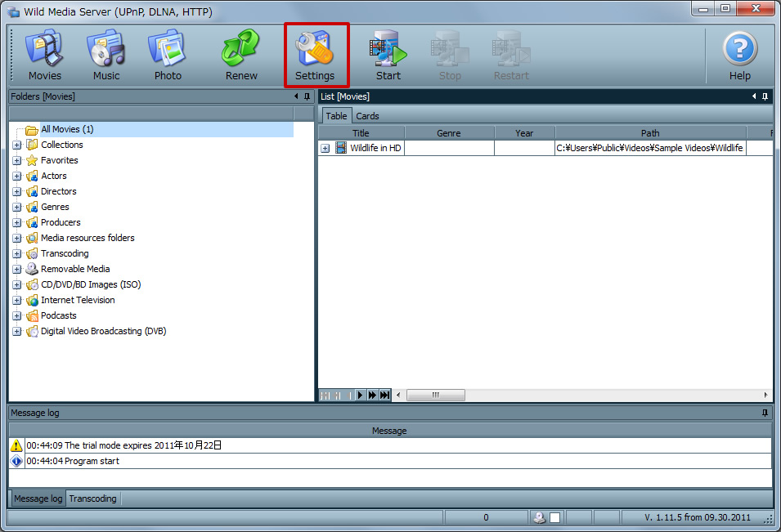
Task: Open the Photo section
Action: coord(168,55)
